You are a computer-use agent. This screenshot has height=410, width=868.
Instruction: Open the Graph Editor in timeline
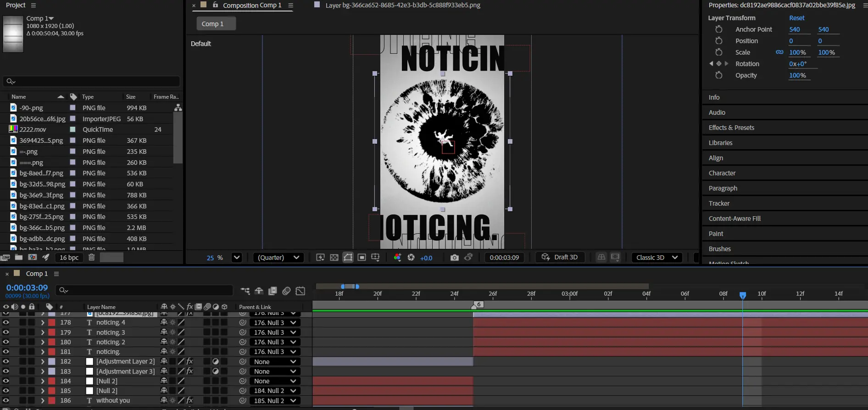(x=300, y=291)
